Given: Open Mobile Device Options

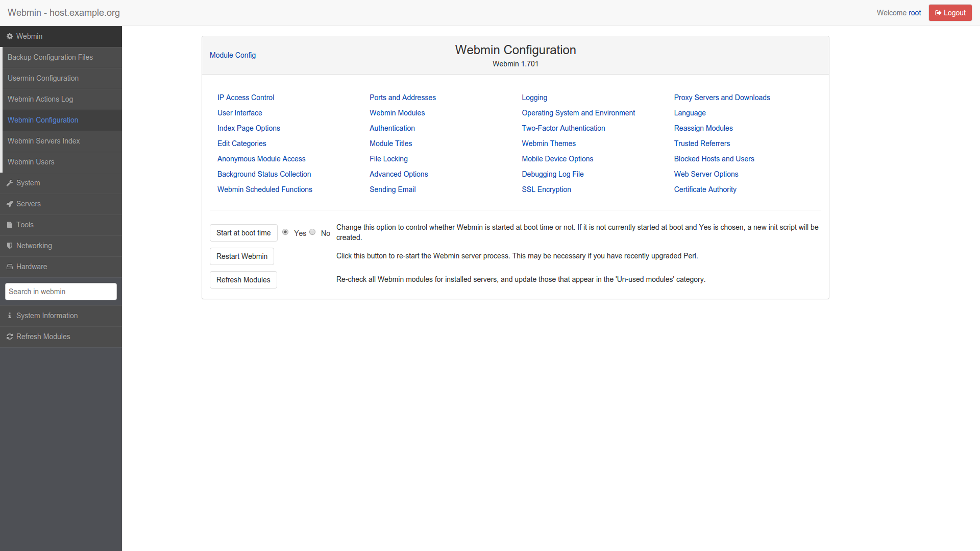Looking at the screenshot, I should pyautogui.click(x=557, y=159).
